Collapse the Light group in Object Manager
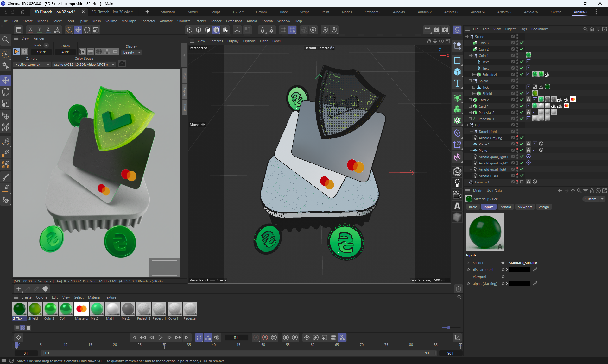608x364 pixels. [x=466, y=125]
